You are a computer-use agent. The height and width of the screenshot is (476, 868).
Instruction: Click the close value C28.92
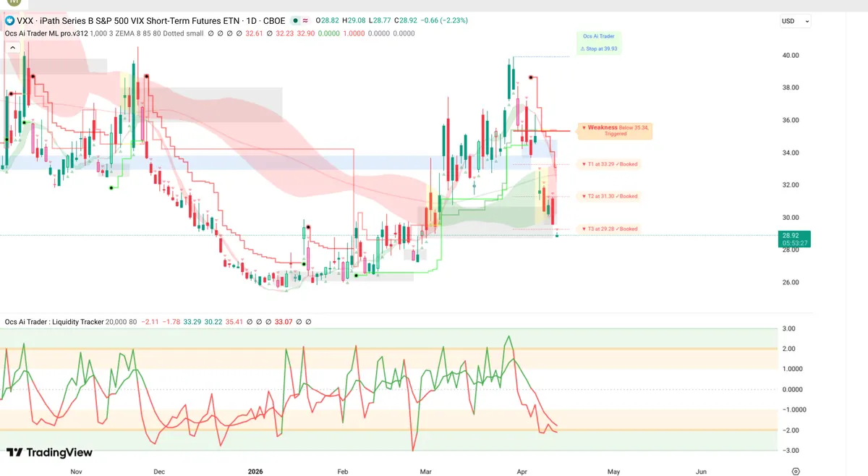point(407,22)
